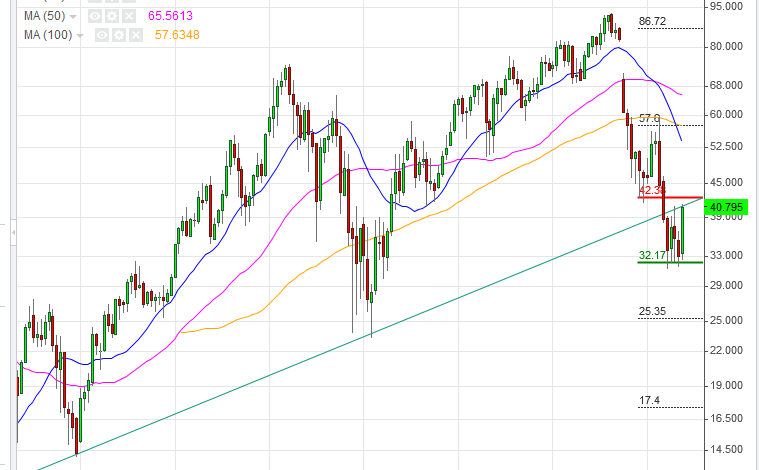Open MA (100) settings gear
Viewport: 759px width, 470px height.
point(116,35)
